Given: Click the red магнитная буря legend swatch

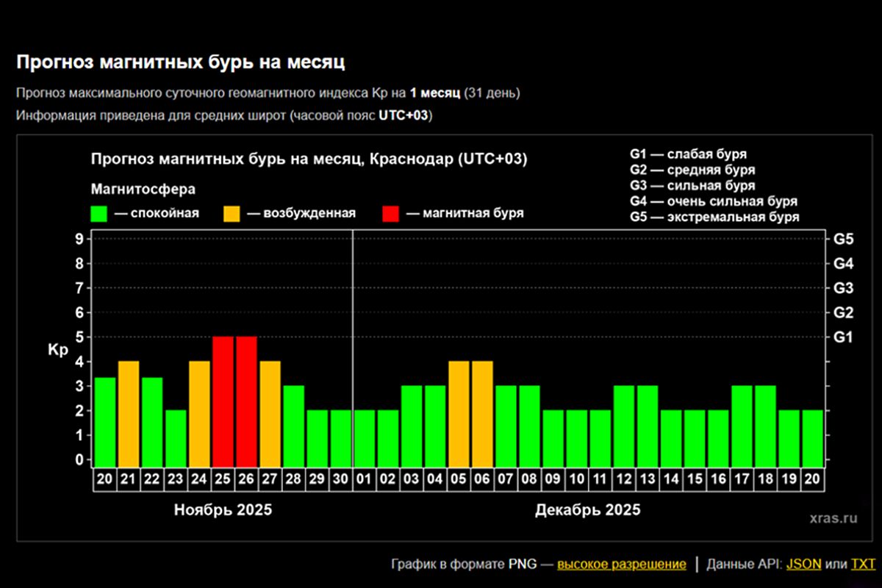Looking at the screenshot, I should coord(391,213).
